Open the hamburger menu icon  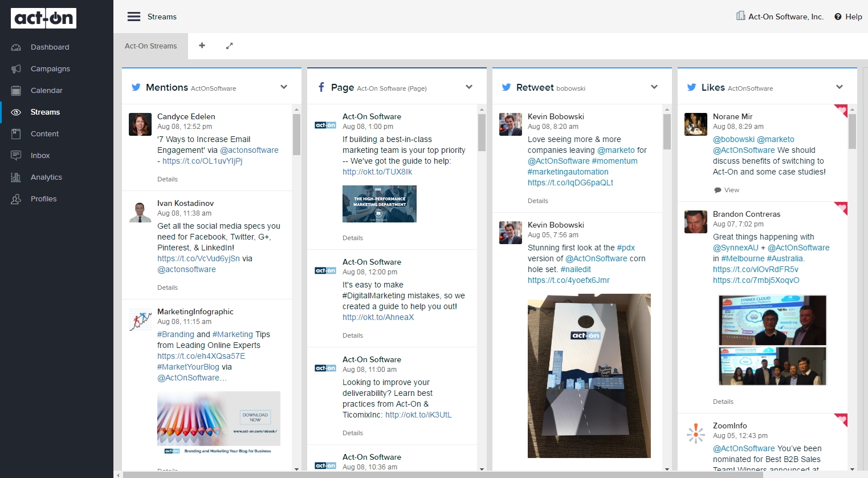[134, 17]
